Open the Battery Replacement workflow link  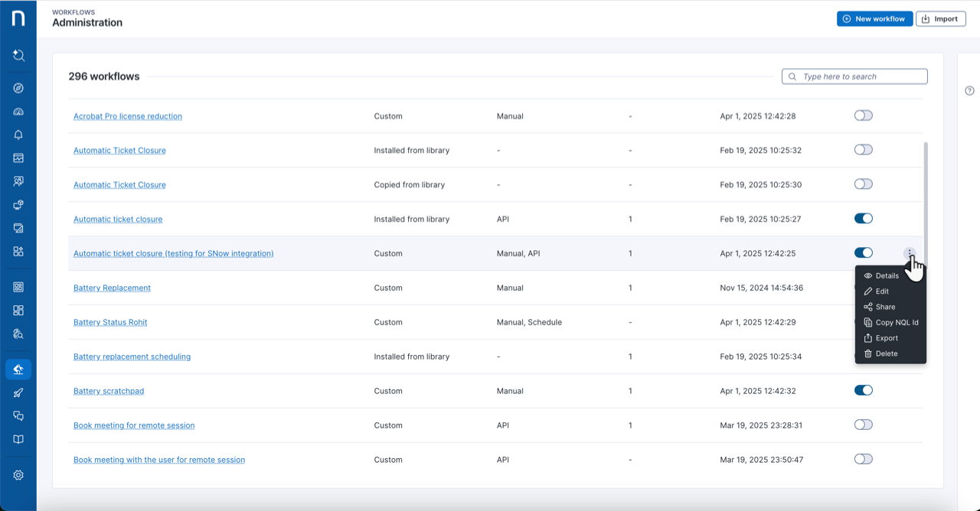click(x=112, y=288)
